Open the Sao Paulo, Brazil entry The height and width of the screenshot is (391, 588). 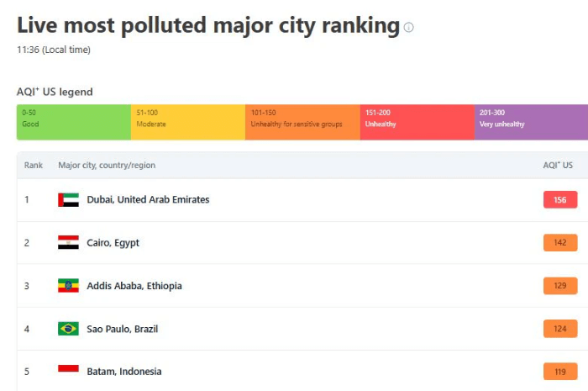tap(122, 329)
